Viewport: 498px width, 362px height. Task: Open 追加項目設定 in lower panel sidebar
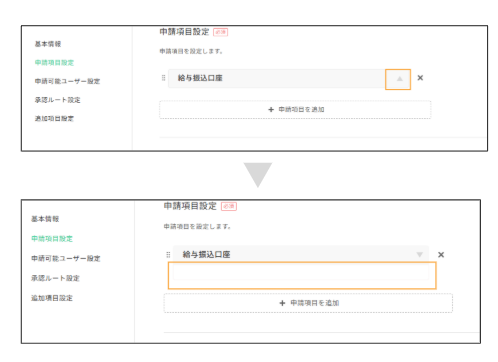(x=52, y=298)
